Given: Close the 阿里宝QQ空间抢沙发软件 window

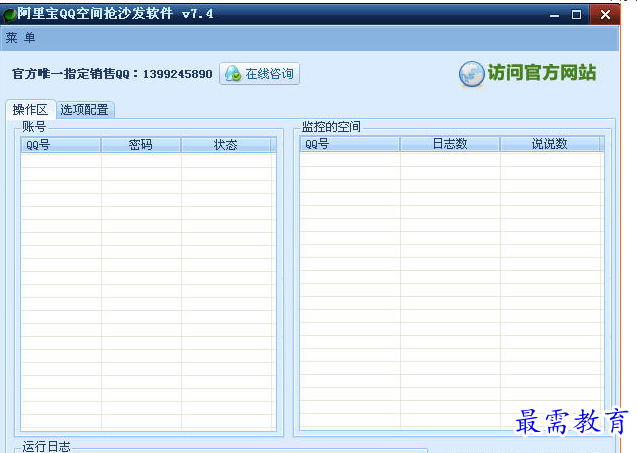Looking at the screenshot, I should click(605, 15).
